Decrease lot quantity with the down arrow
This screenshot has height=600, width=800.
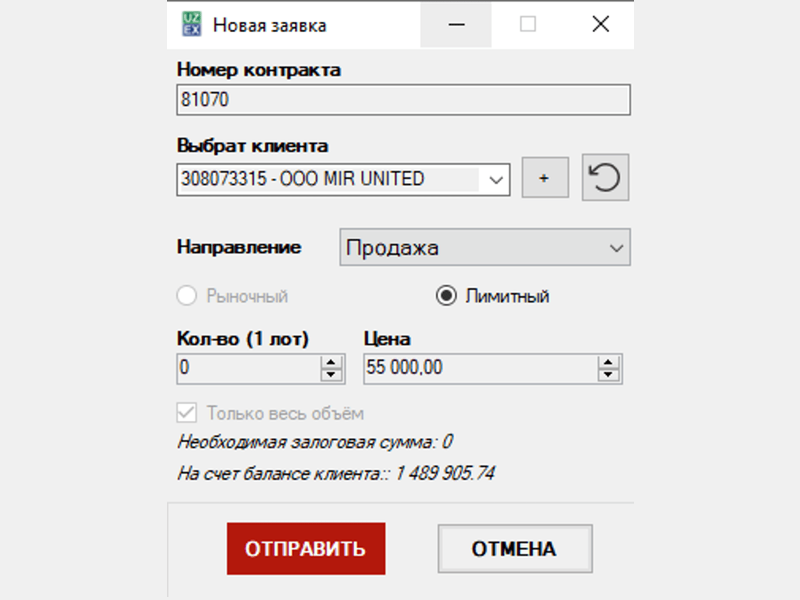pyautogui.click(x=331, y=375)
